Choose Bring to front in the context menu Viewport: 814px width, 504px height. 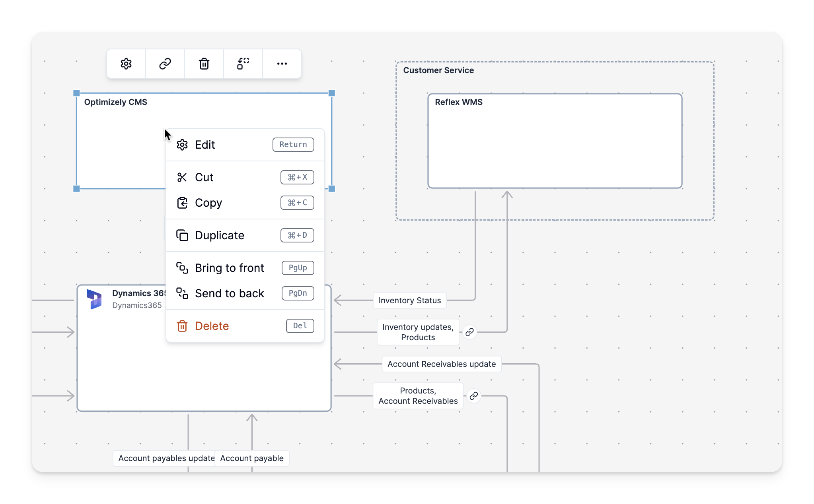click(230, 268)
